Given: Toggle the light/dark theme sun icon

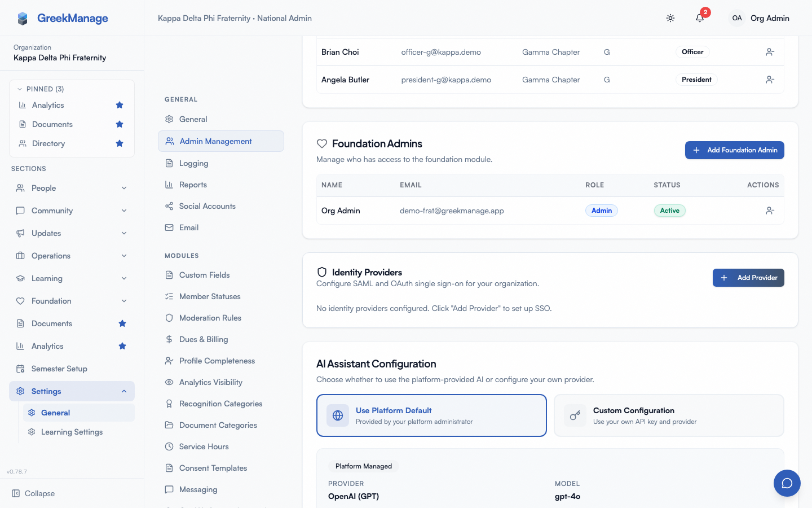Looking at the screenshot, I should 670,18.
